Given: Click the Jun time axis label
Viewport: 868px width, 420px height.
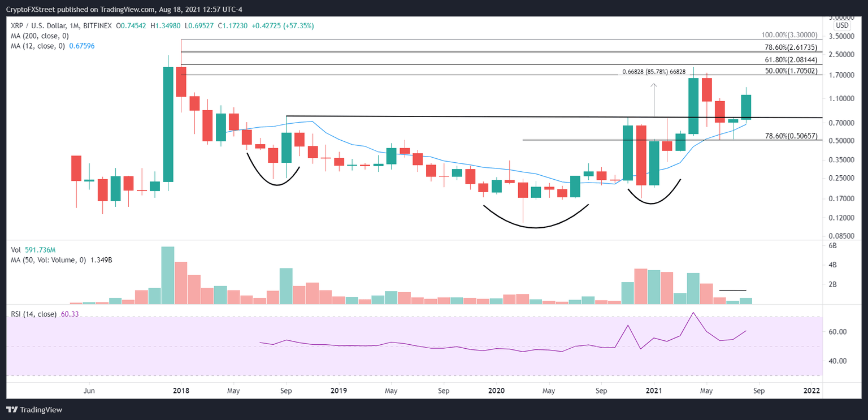Looking at the screenshot, I should 88,390.
